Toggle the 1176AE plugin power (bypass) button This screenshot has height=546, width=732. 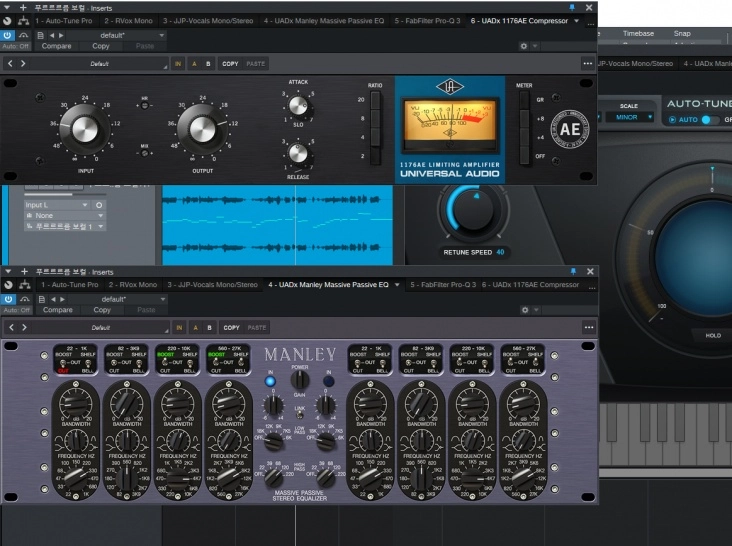coord(8,34)
